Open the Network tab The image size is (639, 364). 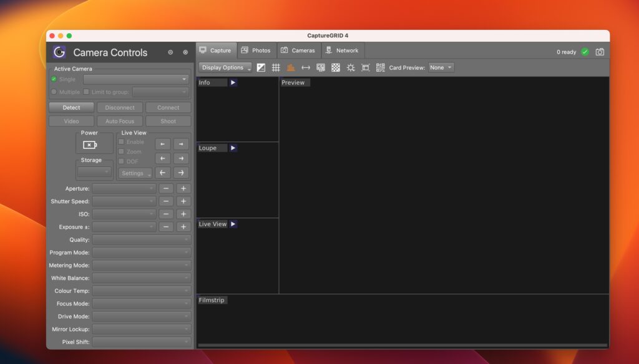click(343, 50)
